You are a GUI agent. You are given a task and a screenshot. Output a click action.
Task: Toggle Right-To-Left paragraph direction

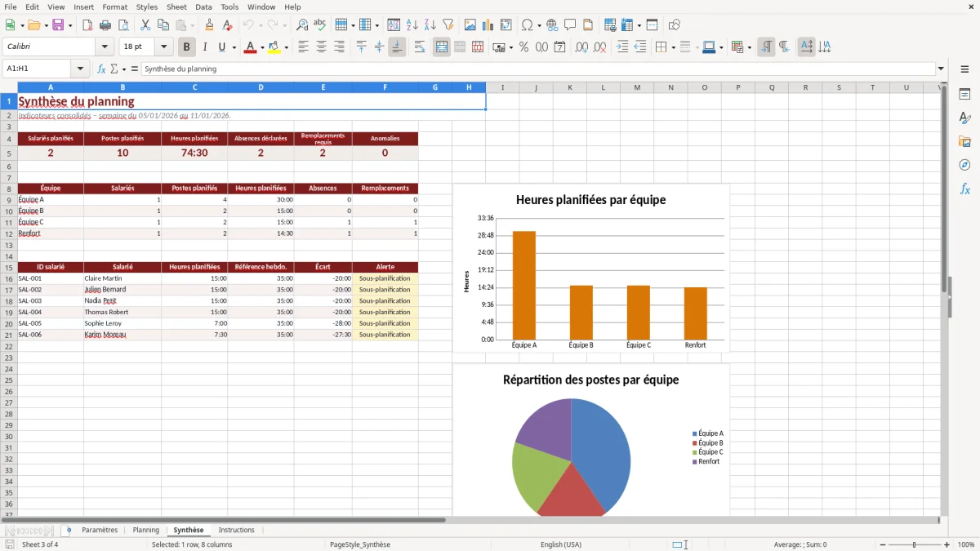pos(784,47)
